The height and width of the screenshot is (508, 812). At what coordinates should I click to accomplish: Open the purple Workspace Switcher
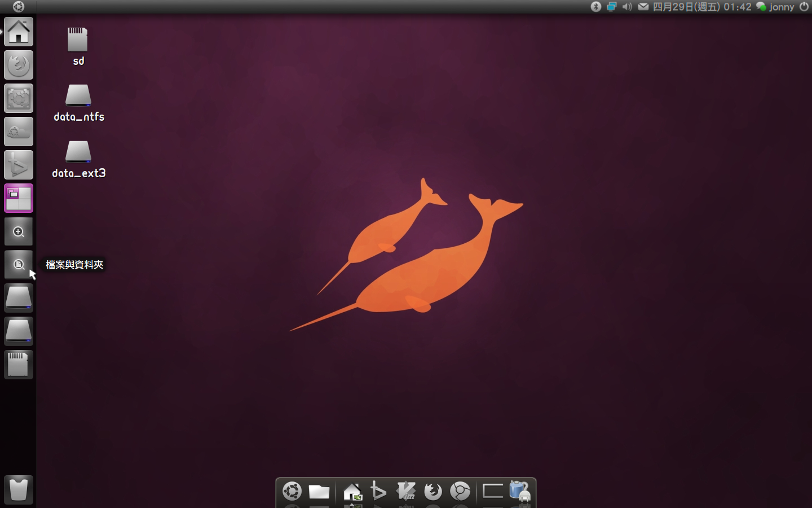tap(19, 198)
